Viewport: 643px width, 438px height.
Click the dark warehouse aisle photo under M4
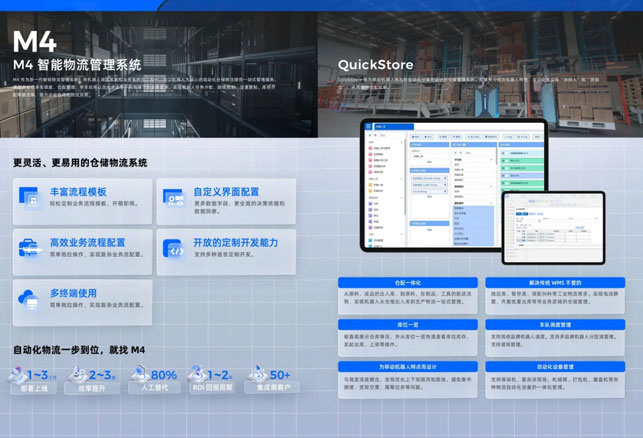tap(159, 74)
